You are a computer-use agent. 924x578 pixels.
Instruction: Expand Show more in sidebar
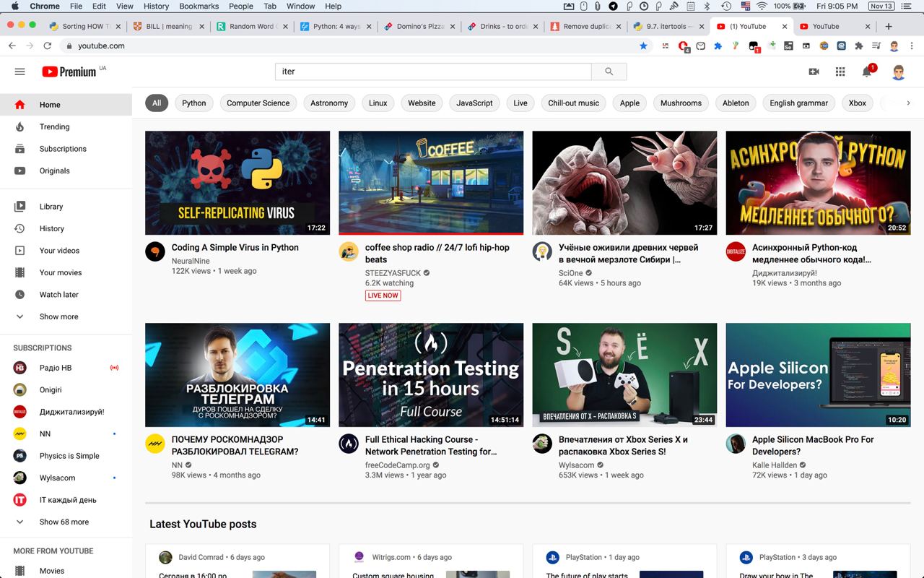[66, 316]
